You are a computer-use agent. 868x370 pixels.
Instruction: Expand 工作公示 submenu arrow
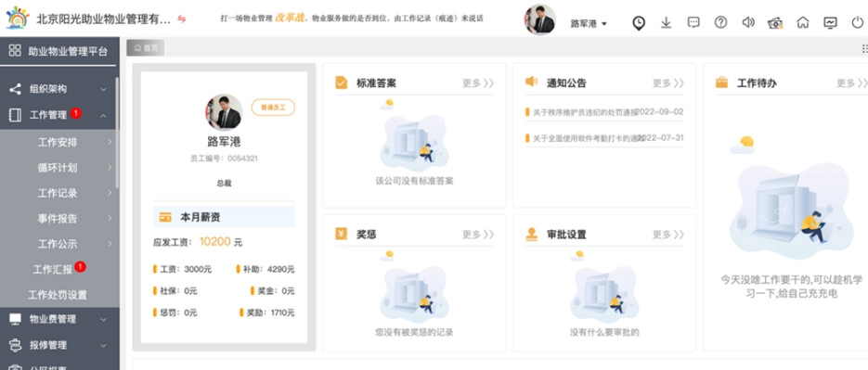(110, 244)
